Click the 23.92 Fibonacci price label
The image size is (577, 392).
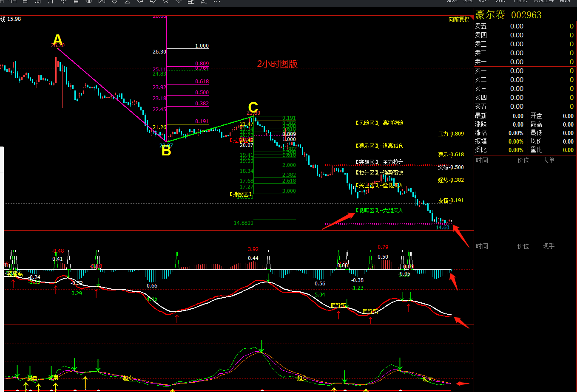[x=159, y=87]
